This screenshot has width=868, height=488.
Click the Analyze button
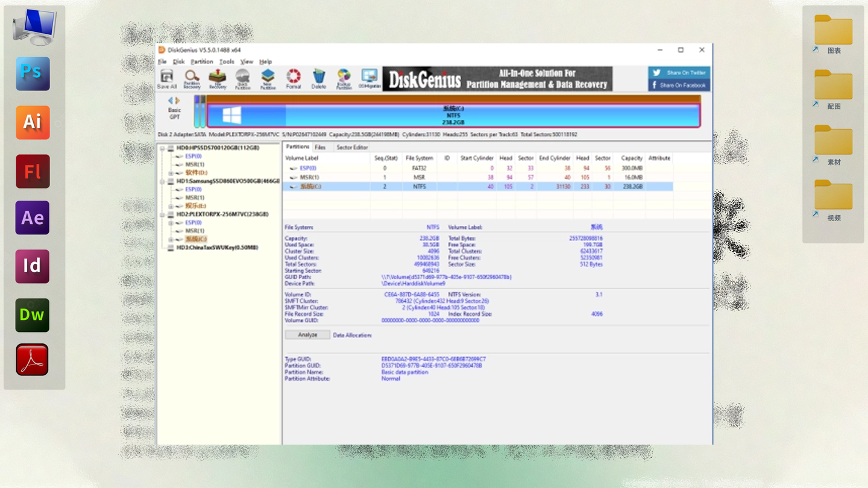pos(307,335)
